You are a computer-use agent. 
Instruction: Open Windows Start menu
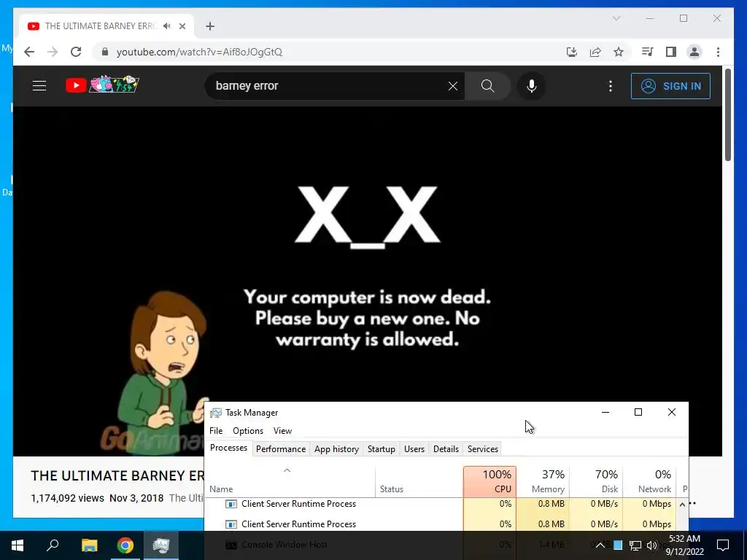18,545
